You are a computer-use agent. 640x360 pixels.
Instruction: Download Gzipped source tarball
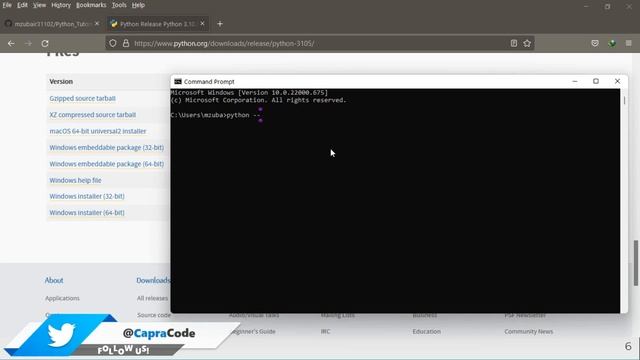82,98
